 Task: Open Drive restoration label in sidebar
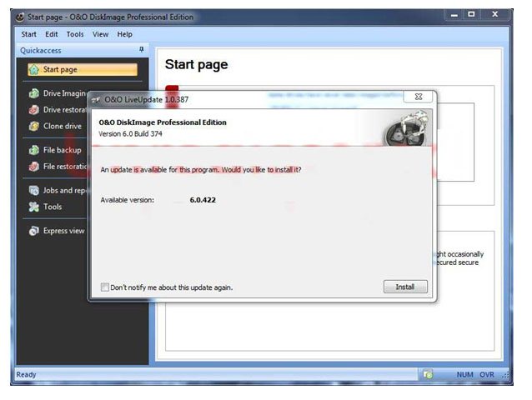tap(64, 109)
